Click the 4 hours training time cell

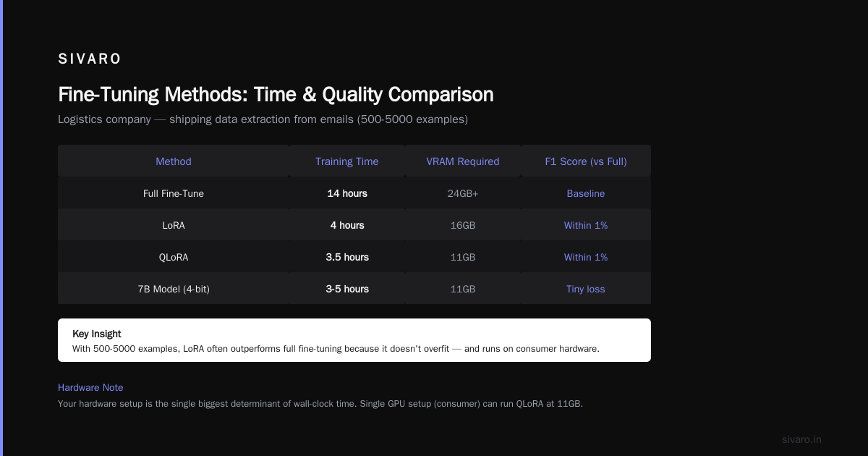(x=347, y=225)
